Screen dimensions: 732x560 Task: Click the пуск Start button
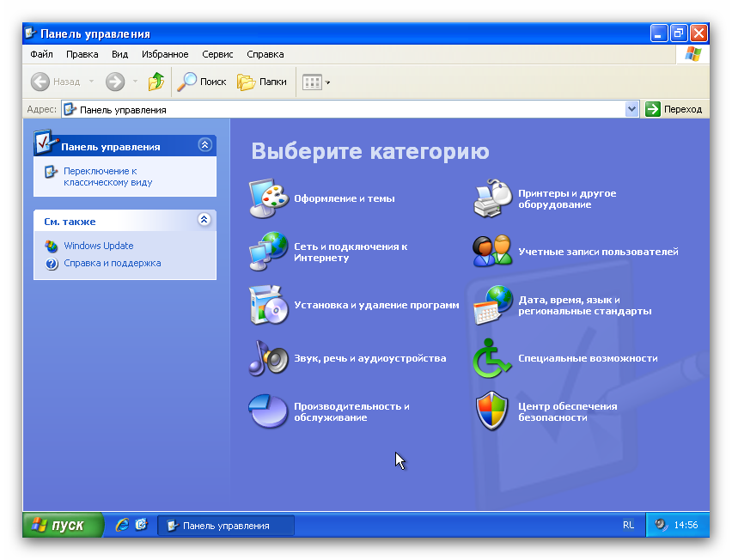pyautogui.click(x=62, y=525)
